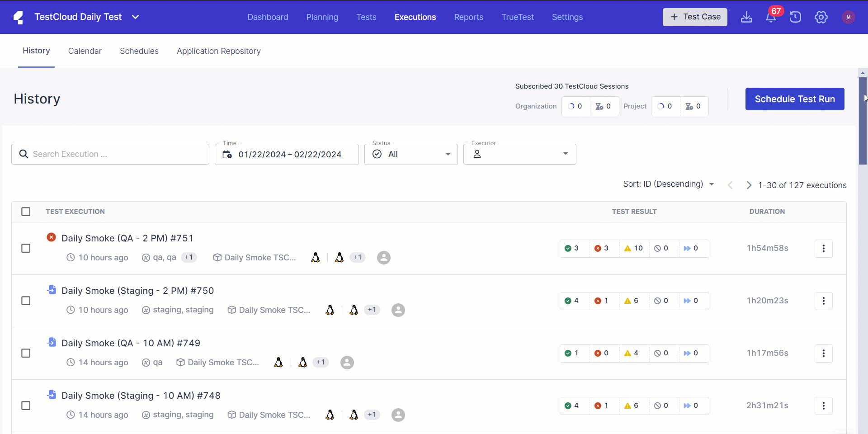Open more options for execution #751

click(x=823, y=248)
